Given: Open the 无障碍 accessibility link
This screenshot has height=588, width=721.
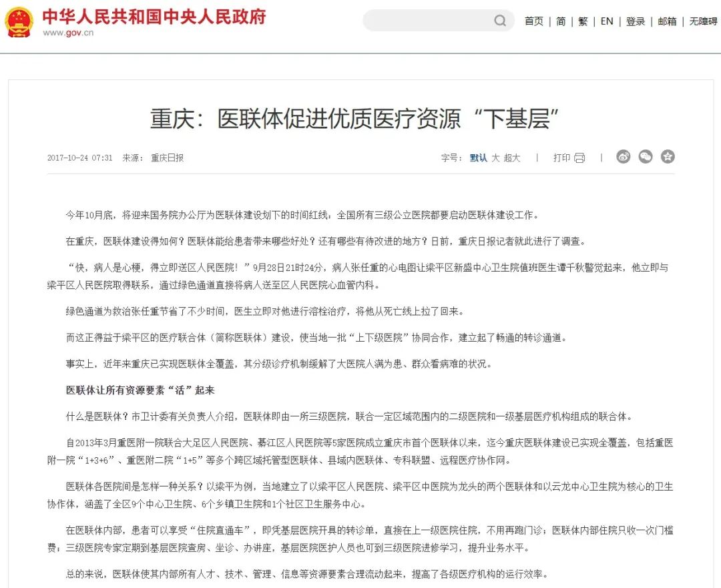Looking at the screenshot, I should [x=703, y=21].
